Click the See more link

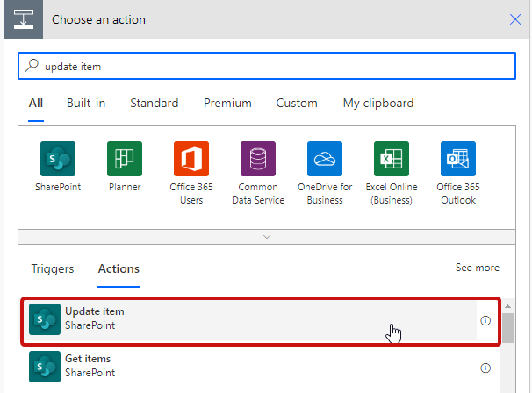pos(478,268)
